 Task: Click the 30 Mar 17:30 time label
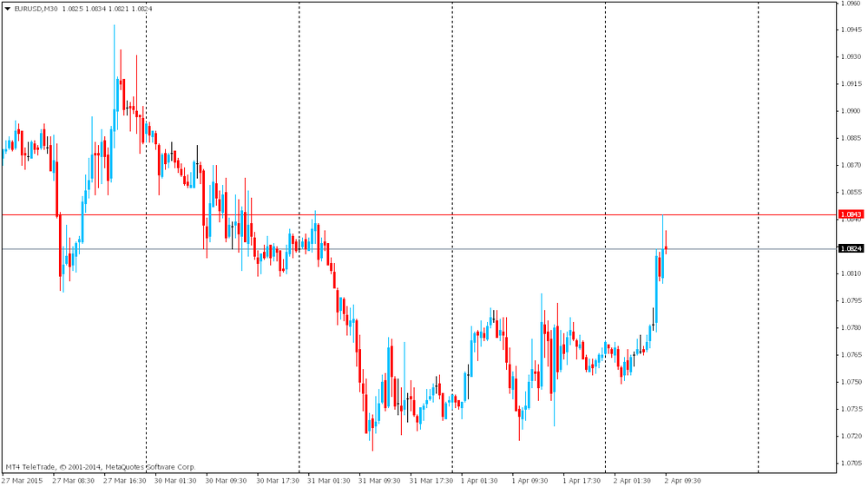point(279,480)
